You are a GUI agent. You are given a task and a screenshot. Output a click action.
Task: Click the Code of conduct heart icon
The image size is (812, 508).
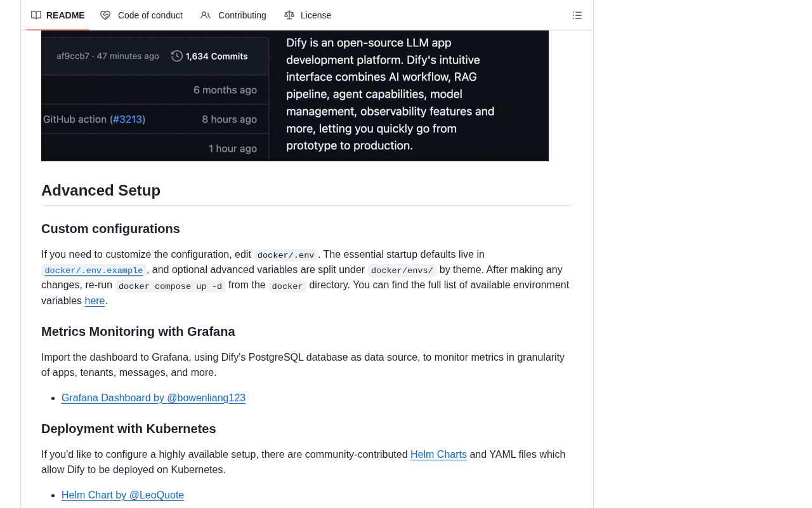pyautogui.click(x=105, y=15)
